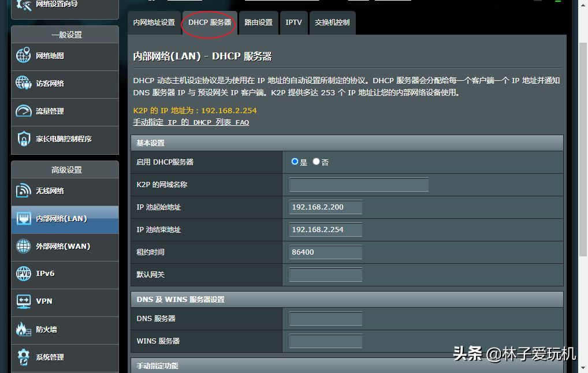Screen dimensions: 588x373
Task: Click the 无线网络 wireless signal icon
Action: pos(24,191)
